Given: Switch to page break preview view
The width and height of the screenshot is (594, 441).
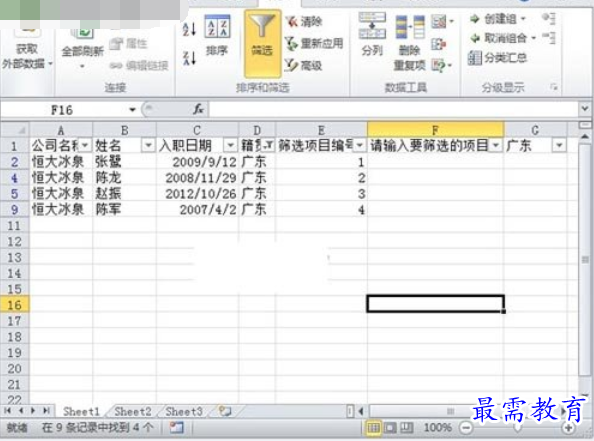Looking at the screenshot, I should coord(406,428).
